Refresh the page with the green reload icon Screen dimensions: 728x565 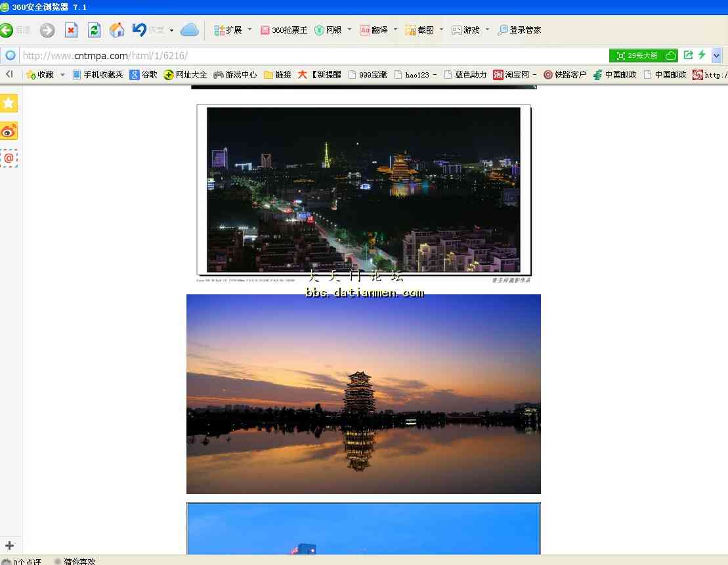(x=94, y=30)
